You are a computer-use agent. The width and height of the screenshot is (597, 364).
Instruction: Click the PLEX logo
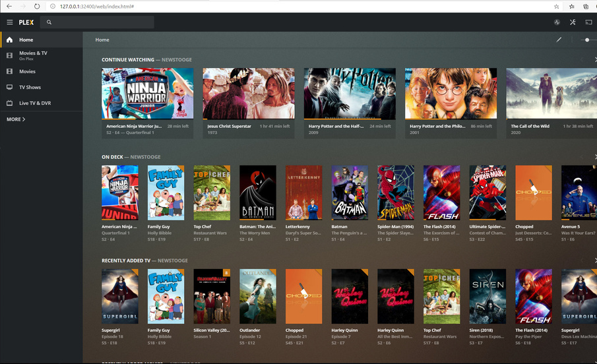click(x=26, y=22)
